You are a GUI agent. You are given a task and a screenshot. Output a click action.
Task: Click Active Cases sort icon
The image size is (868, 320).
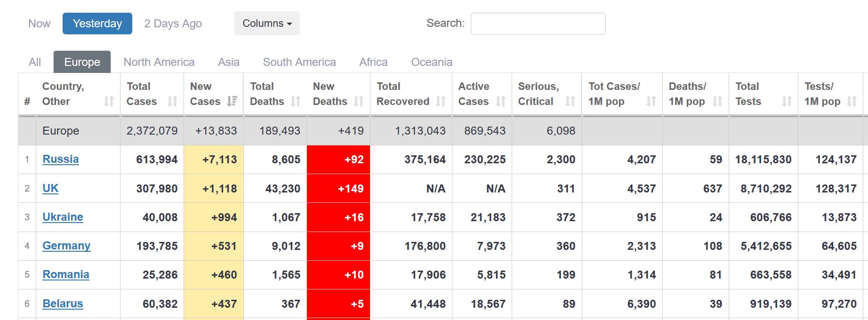[501, 101]
